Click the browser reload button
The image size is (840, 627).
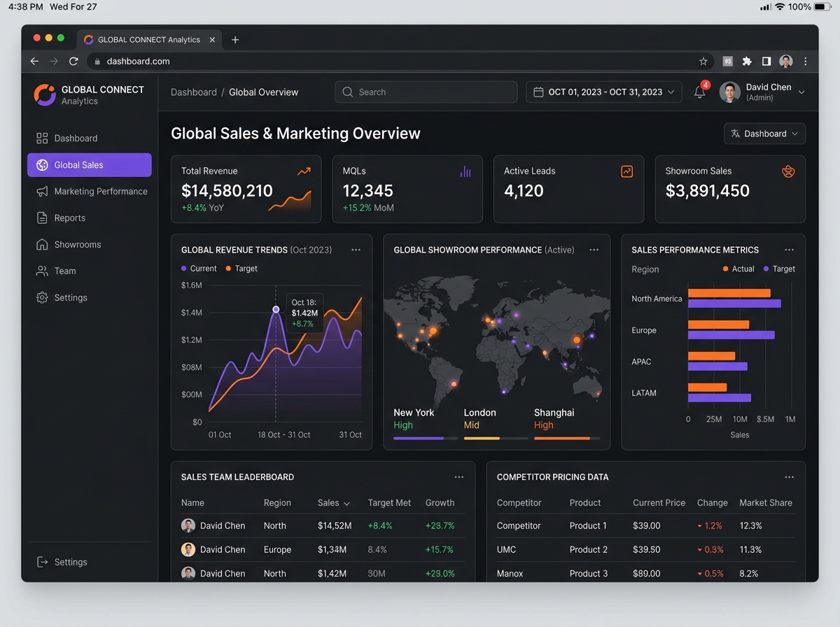click(73, 62)
